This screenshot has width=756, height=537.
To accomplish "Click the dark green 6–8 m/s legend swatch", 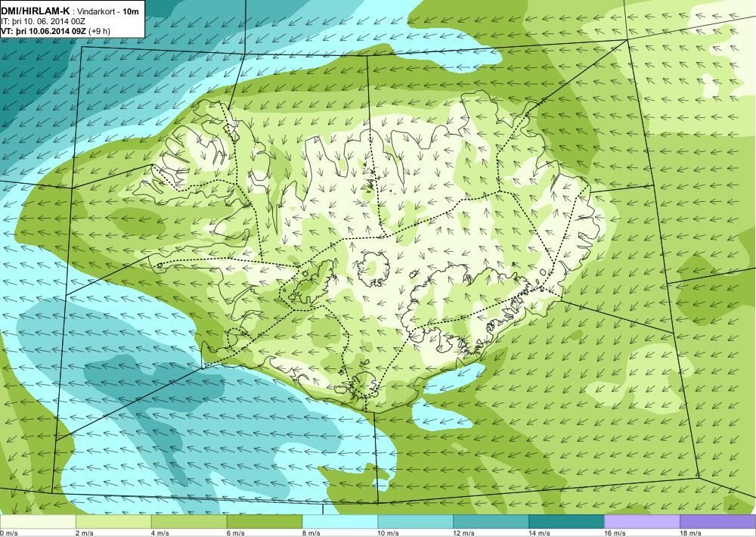I will pos(264,522).
